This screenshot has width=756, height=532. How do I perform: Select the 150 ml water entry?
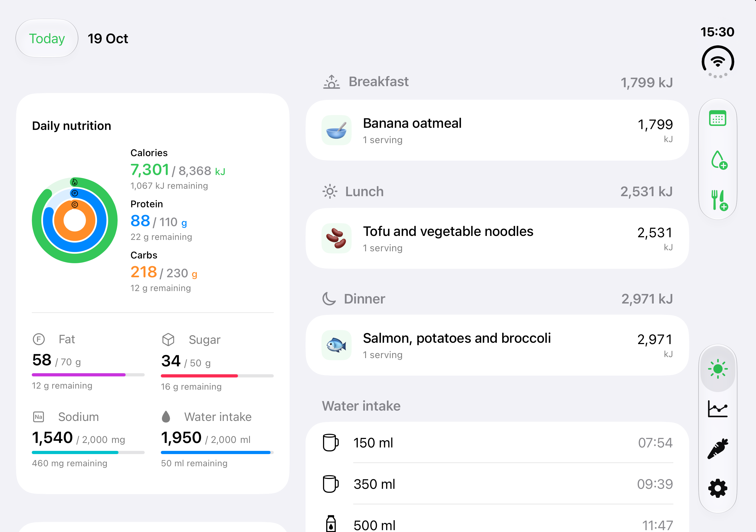click(x=497, y=442)
